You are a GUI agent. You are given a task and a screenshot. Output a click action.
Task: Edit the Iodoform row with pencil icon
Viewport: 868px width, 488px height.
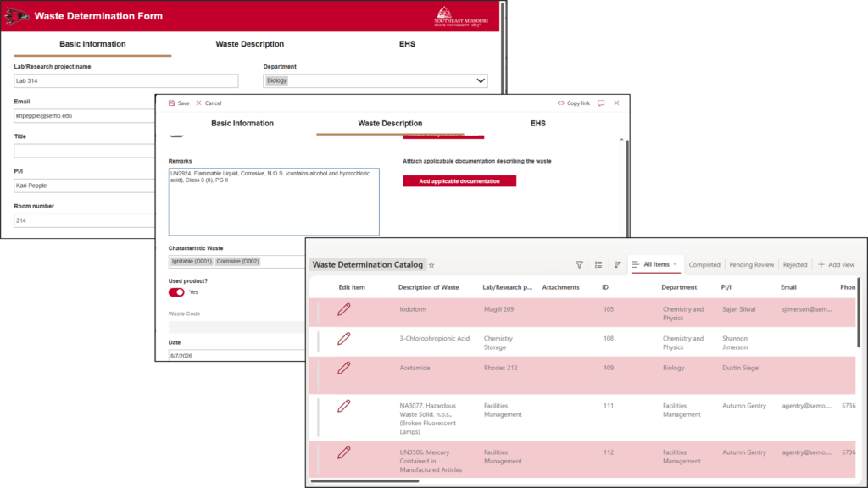[x=344, y=309]
